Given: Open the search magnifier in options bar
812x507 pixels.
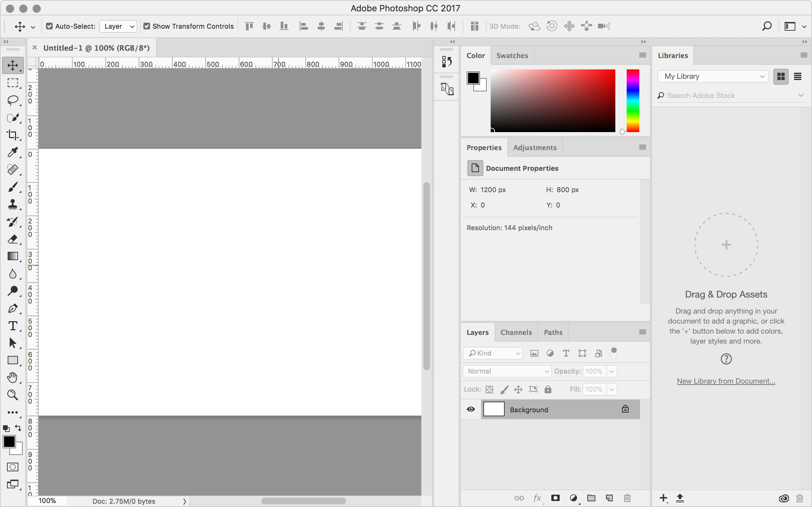Looking at the screenshot, I should click(767, 26).
